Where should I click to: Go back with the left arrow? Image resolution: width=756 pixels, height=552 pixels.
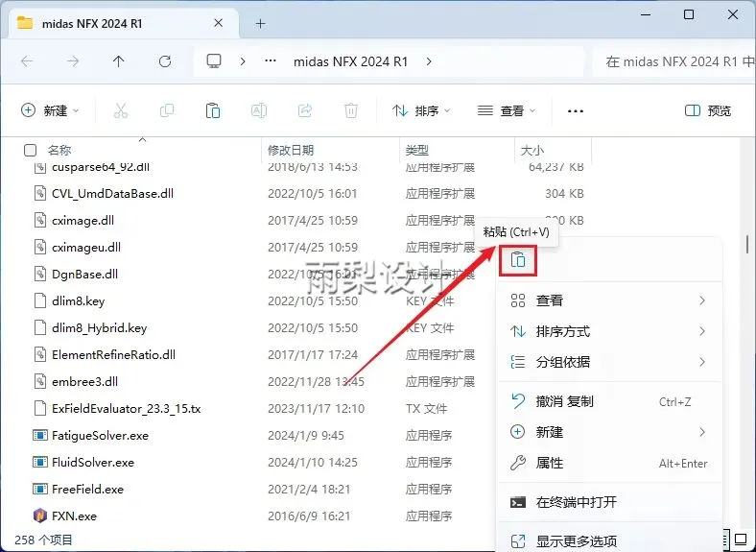[27, 61]
